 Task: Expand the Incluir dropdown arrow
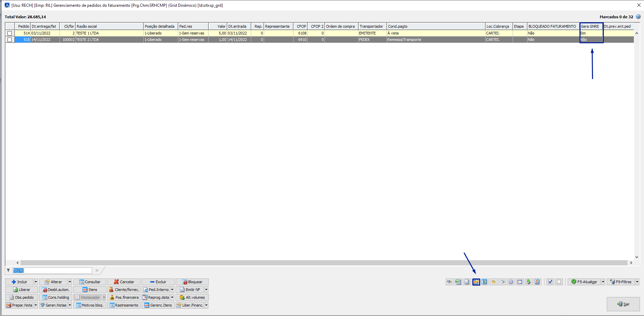click(x=36, y=282)
